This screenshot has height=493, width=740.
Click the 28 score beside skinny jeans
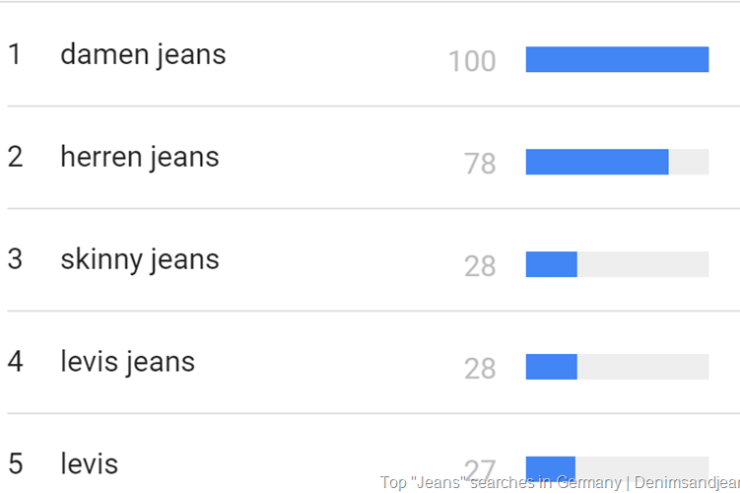[x=480, y=266]
